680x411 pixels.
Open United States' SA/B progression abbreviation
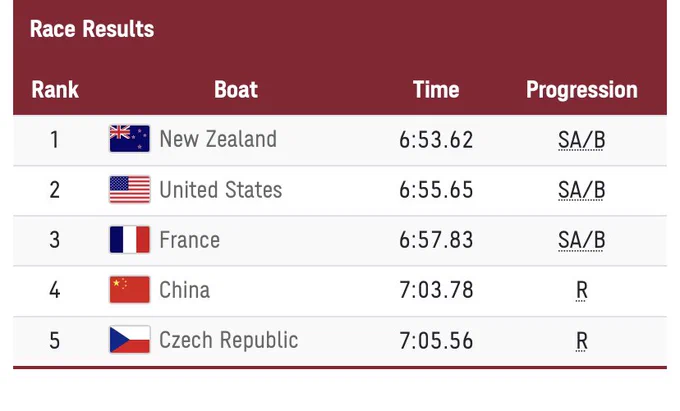581,190
